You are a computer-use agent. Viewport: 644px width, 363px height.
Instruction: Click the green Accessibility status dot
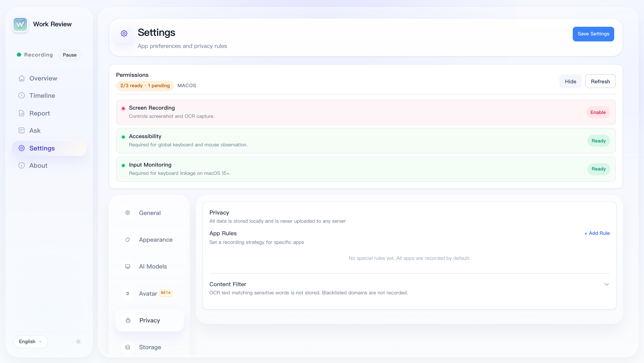point(123,137)
